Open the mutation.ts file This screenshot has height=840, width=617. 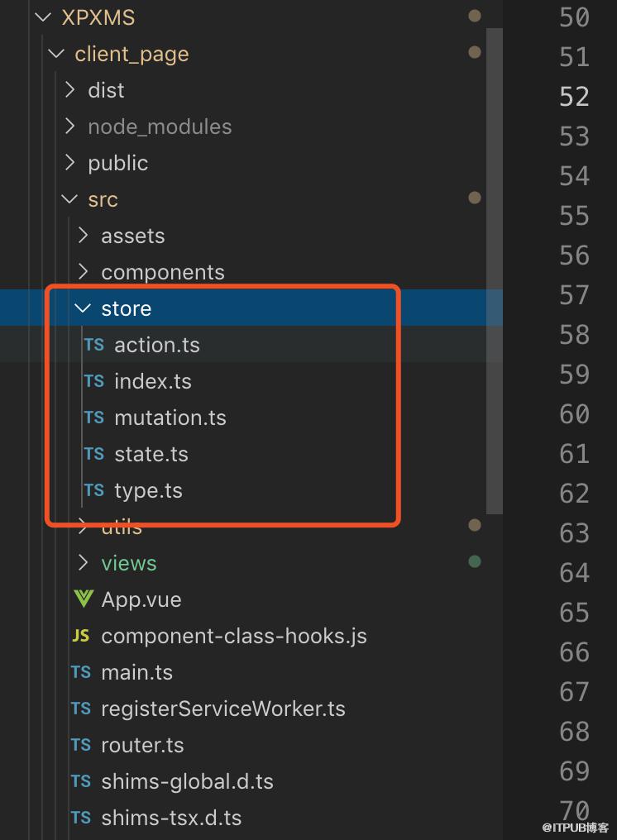coord(170,418)
